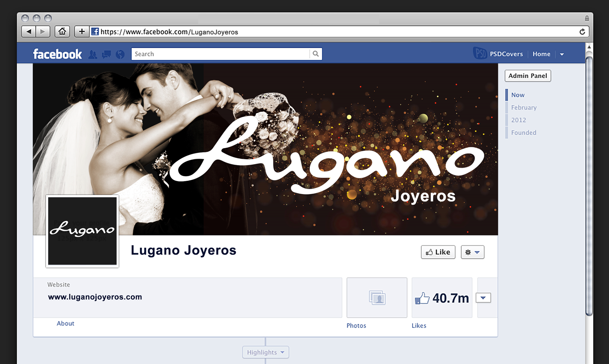Expand the arrow button beside Likes box
Viewport: 609px width, 364px height.
coord(483,298)
